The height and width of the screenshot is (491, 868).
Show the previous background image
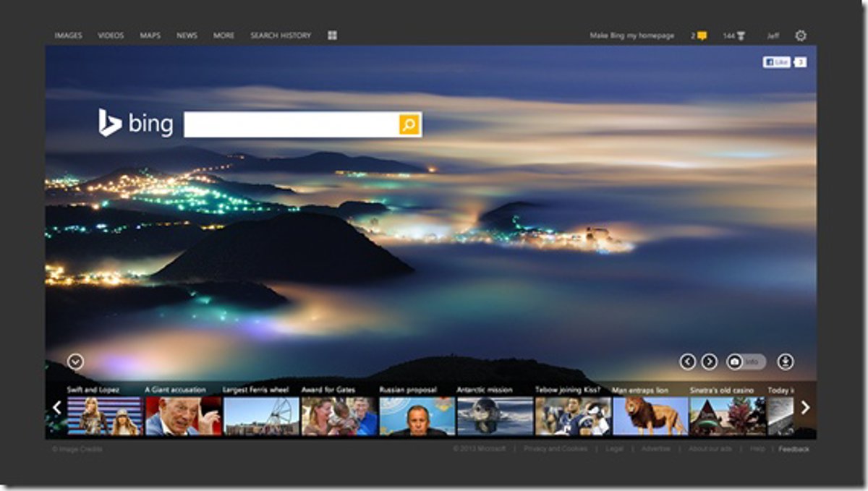pyautogui.click(x=688, y=362)
